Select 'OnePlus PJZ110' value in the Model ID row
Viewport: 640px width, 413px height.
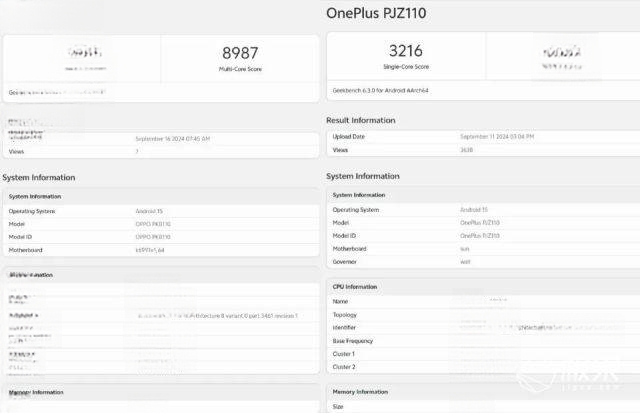point(480,236)
